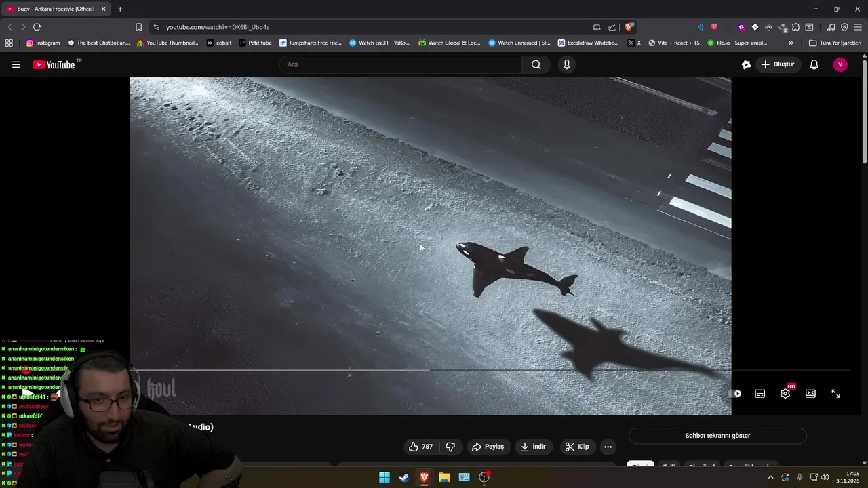The width and height of the screenshot is (868, 488).
Task: Open Excalidraw Whiteboard bookmark
Action: click(589, 43)
